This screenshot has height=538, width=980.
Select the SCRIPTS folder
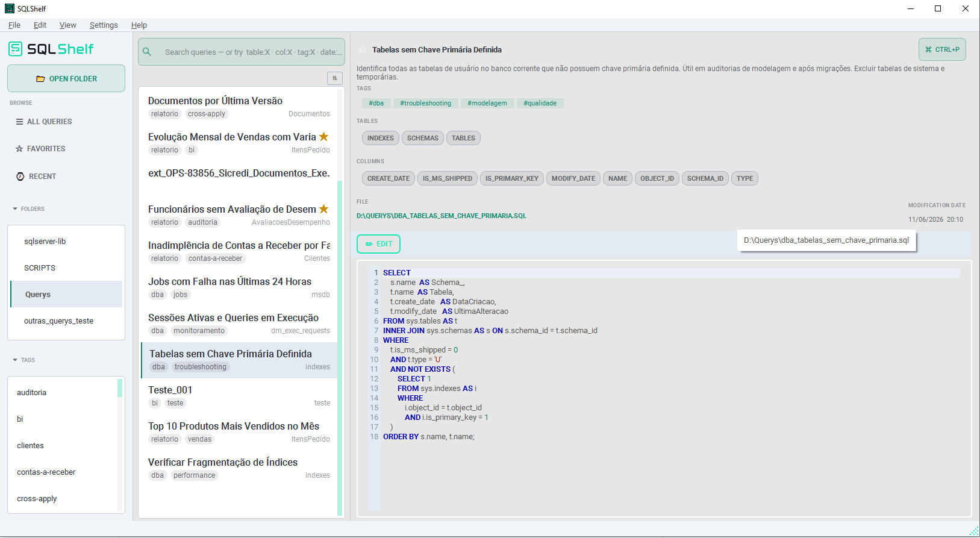(66, 267)
